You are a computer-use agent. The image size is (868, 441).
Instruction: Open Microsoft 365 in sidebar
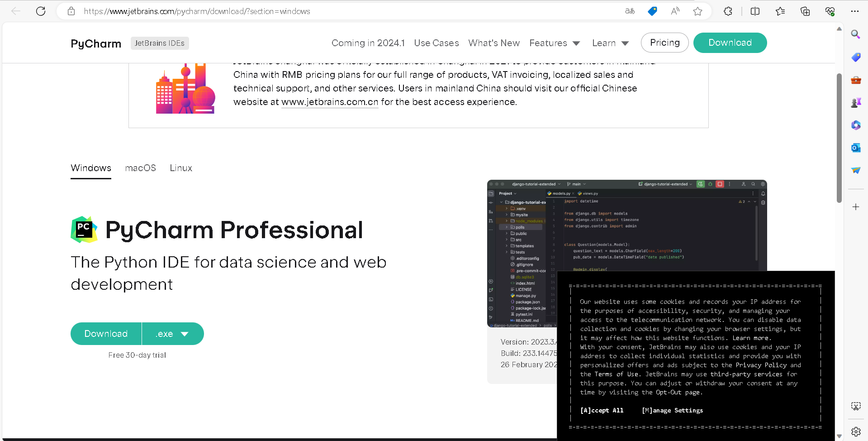coord(856,125)
